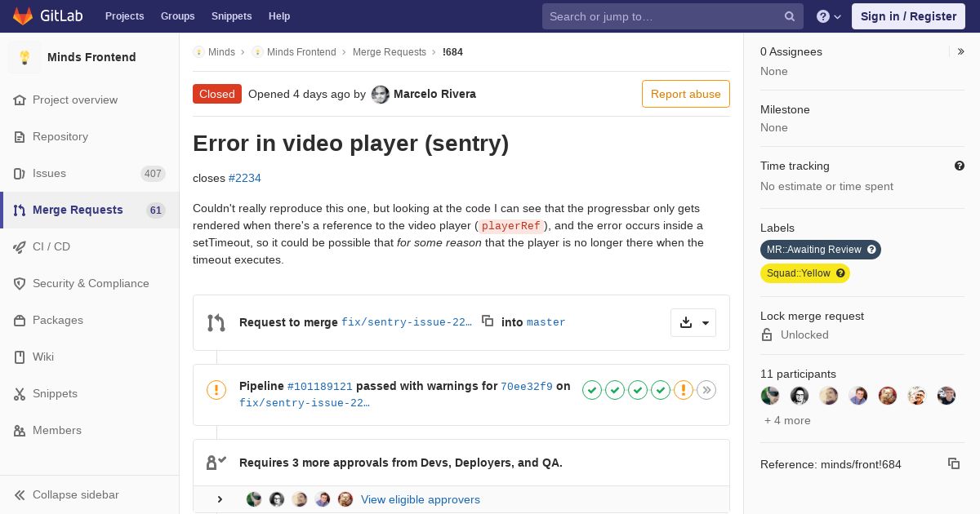Open the Packages bag icon

pos(20,320)
